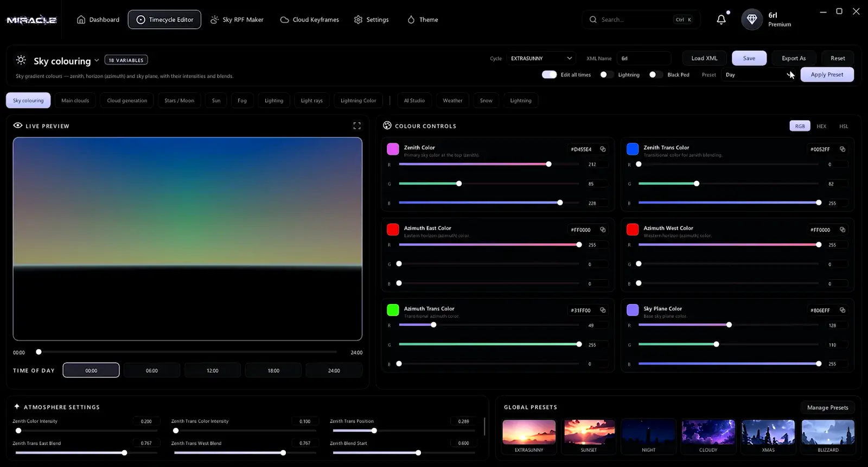Viewport: 868px width, 467px height.
Task: Copy the Azimuth East Color hex value
Action: 603,229
